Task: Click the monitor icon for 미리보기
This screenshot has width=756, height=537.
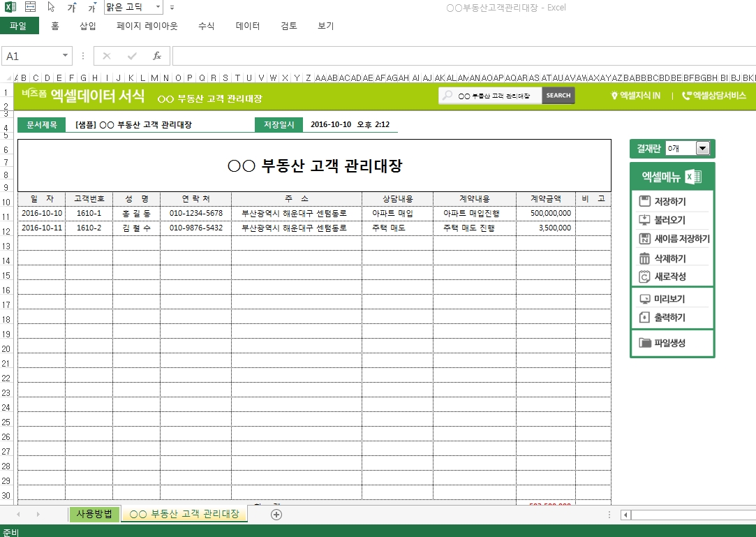Action: pos(644,299)
